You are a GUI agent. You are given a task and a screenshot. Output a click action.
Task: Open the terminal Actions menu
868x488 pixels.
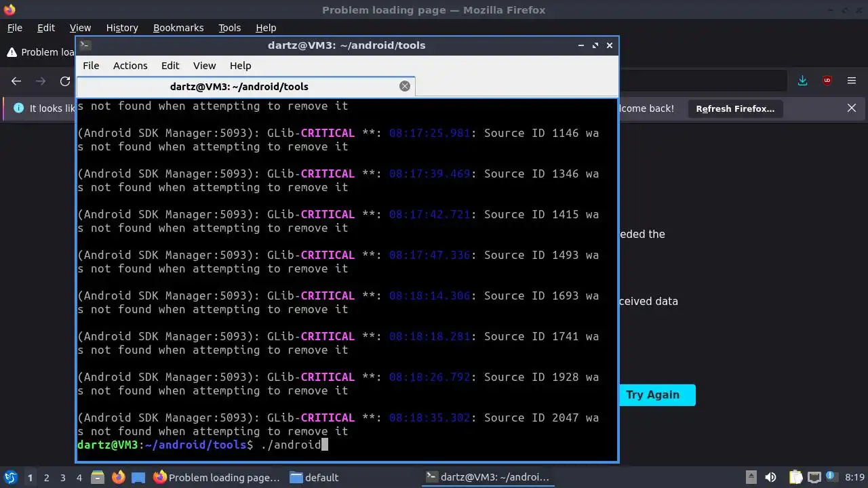[130, 66]
